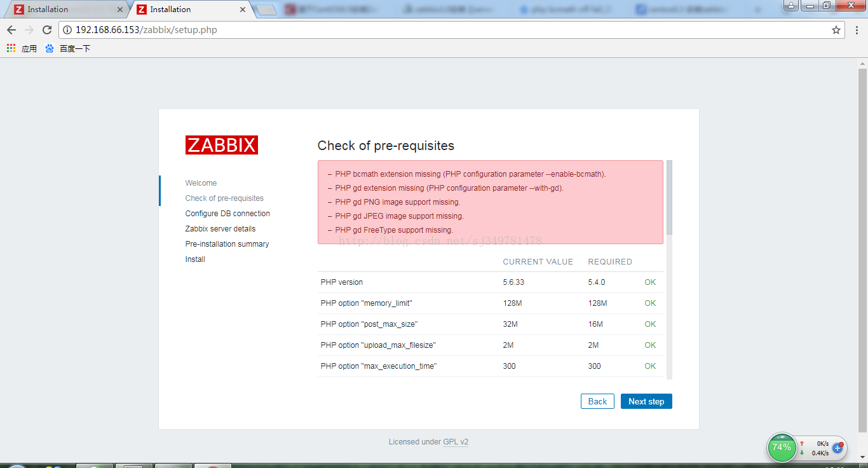
Task: Reload the page with the refresh icon
Action: coord(46,30)
